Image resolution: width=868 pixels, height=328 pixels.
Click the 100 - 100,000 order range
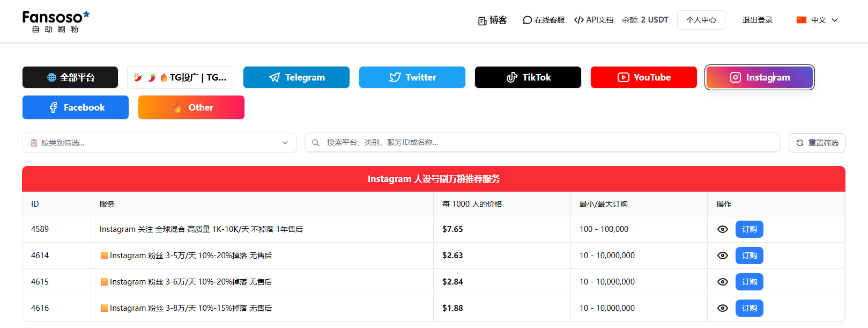(x=604, y=229)
